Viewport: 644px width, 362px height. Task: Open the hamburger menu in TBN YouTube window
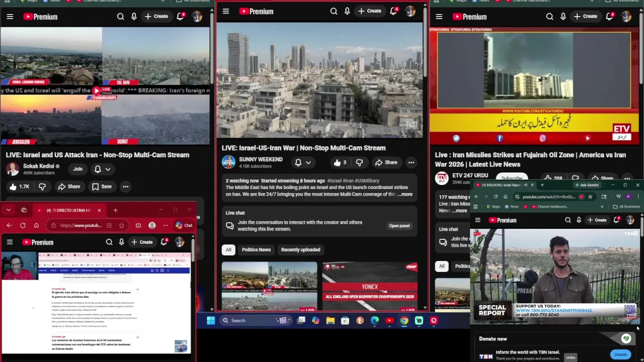(477, 220)
